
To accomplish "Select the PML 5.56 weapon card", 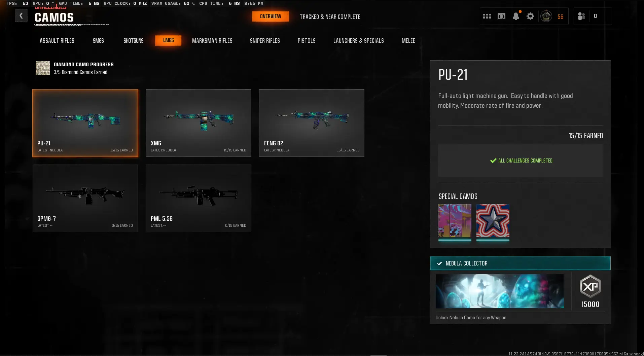I will click(x=199, y=198).
